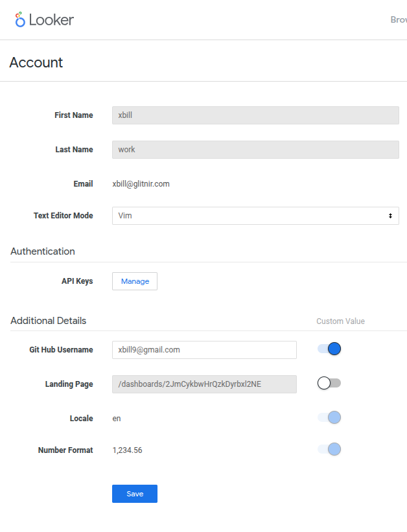
Task: Click the First Name field containing xbill
Action: 255,115
